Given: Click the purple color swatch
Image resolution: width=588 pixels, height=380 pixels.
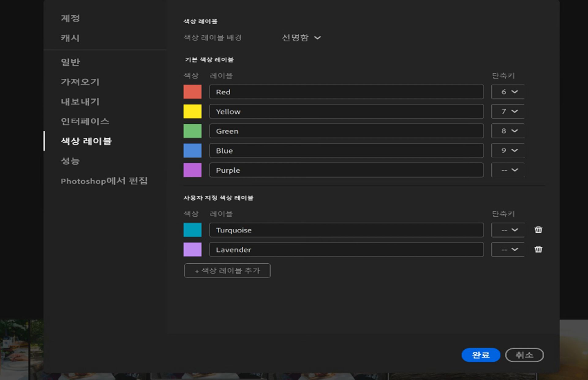Looking at the screenshot, I should [x=192, y=170].
